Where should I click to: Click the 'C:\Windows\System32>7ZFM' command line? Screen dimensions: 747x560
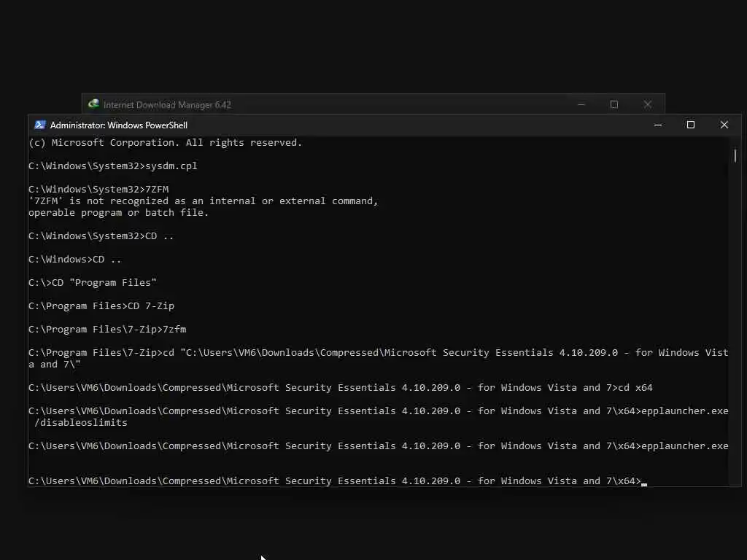[98, 190]
